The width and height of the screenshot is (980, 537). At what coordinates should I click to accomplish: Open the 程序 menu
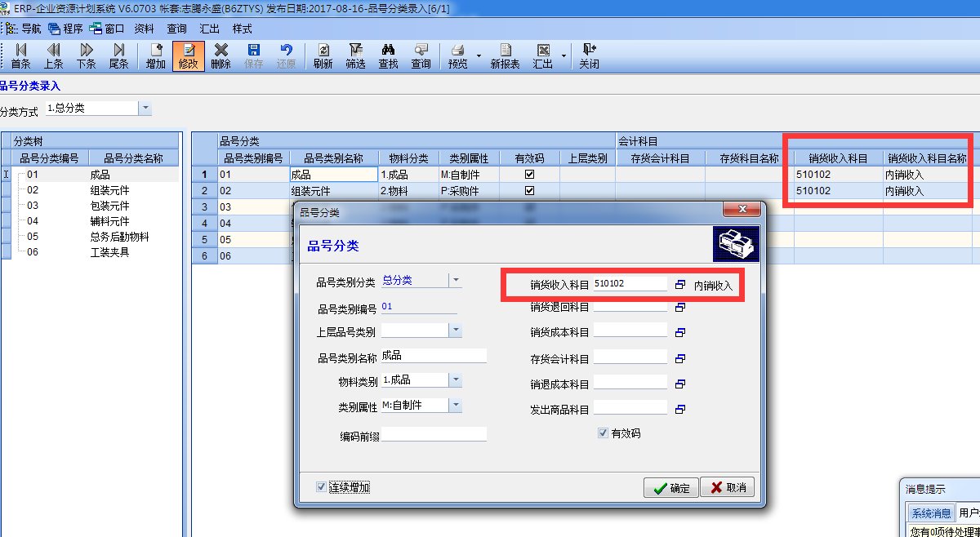pyautogui.click(x=65, y=28)
